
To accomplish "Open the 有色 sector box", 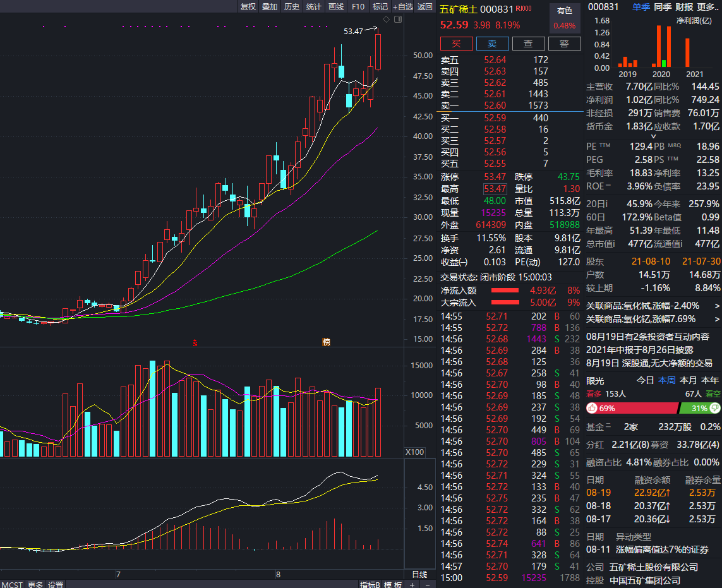I will point(565,18).
